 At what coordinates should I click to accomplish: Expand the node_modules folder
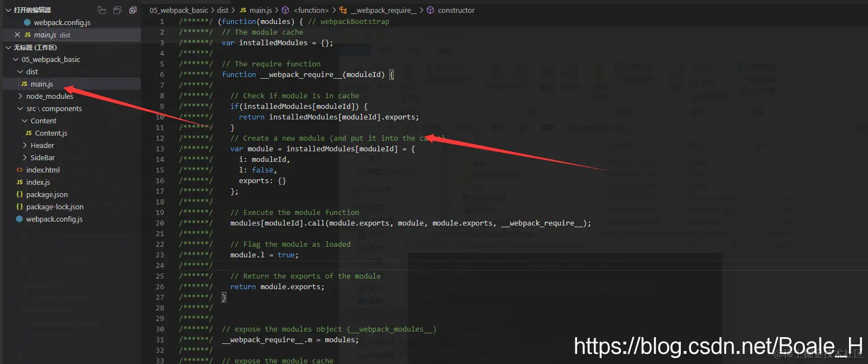tap(20, 96)
